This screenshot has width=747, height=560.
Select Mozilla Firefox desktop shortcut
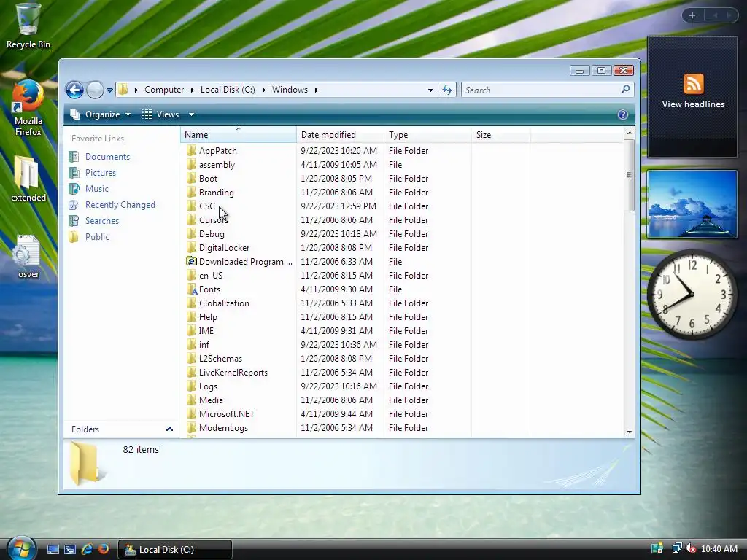[x=28, y=108]
